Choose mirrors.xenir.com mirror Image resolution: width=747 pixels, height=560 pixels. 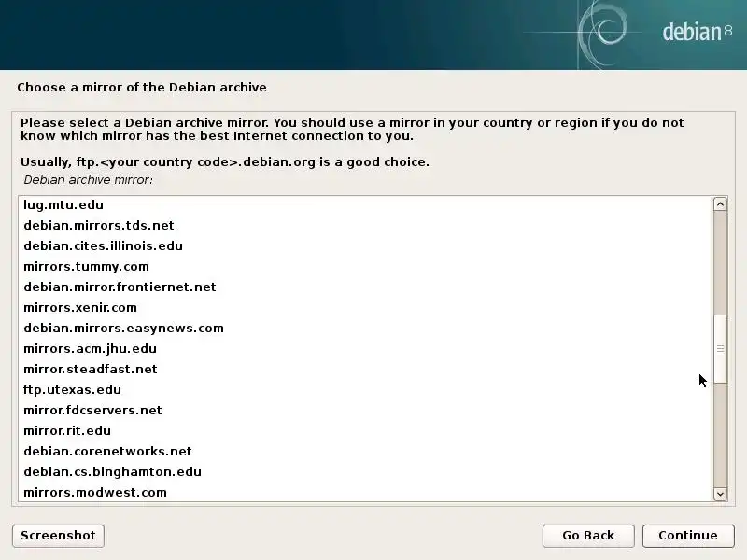(365, 307)
